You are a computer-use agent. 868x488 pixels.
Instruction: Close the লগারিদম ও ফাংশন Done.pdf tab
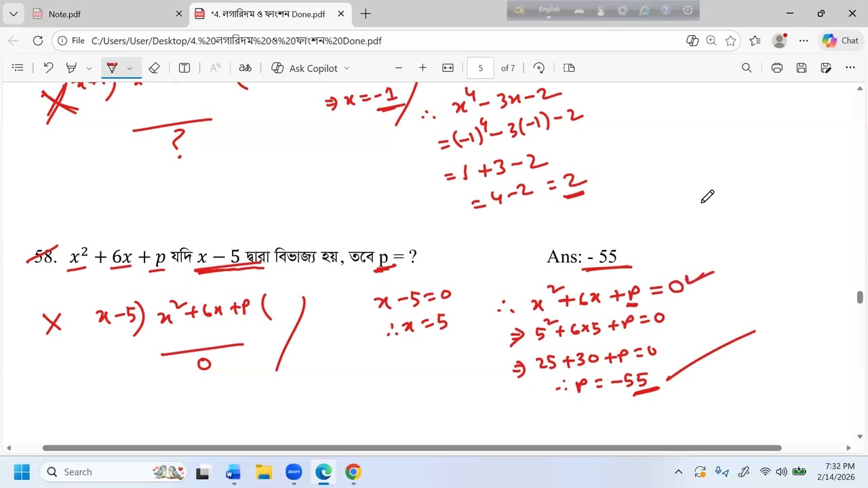tap(341, 14)
